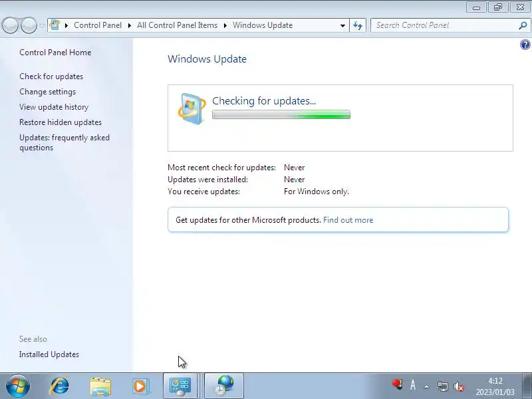Click the Windows Update shield icon
Viewport: 532px width, 399px height.
[x=192, y=108]
